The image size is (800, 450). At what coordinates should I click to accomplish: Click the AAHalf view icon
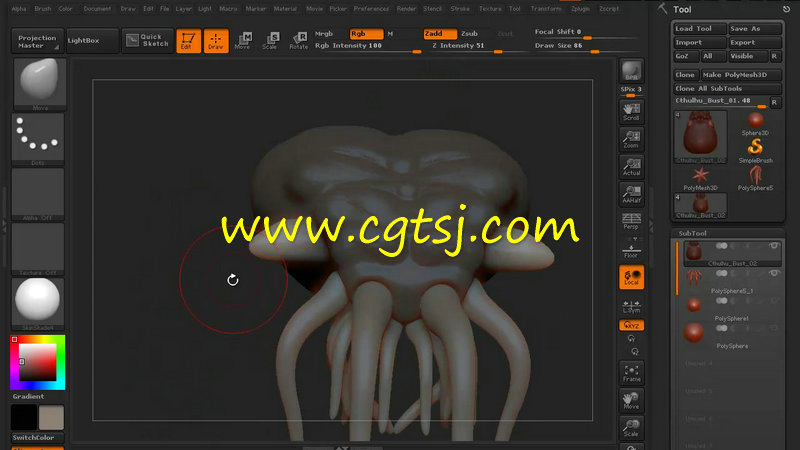click(x=631, y=194)
